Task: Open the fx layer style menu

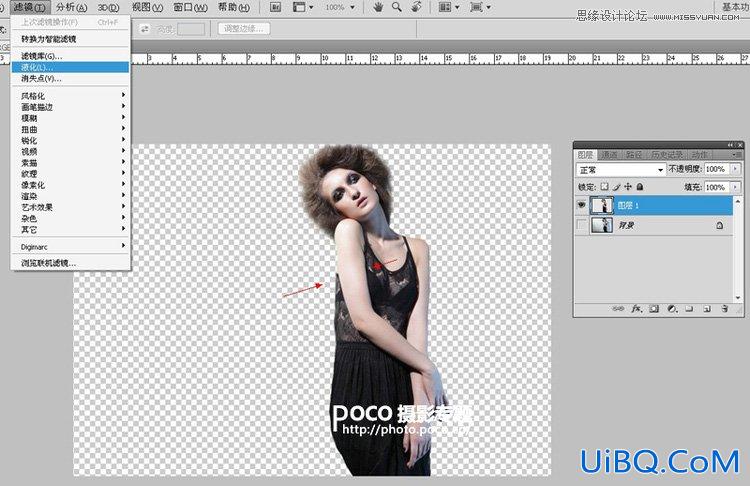Action: pos(636,309)
